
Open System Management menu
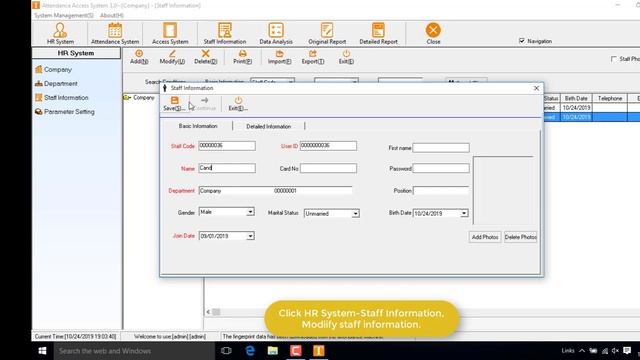click(64, 16)
